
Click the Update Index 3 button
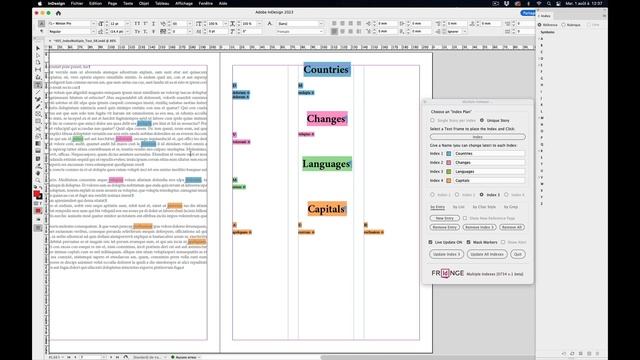446,254
